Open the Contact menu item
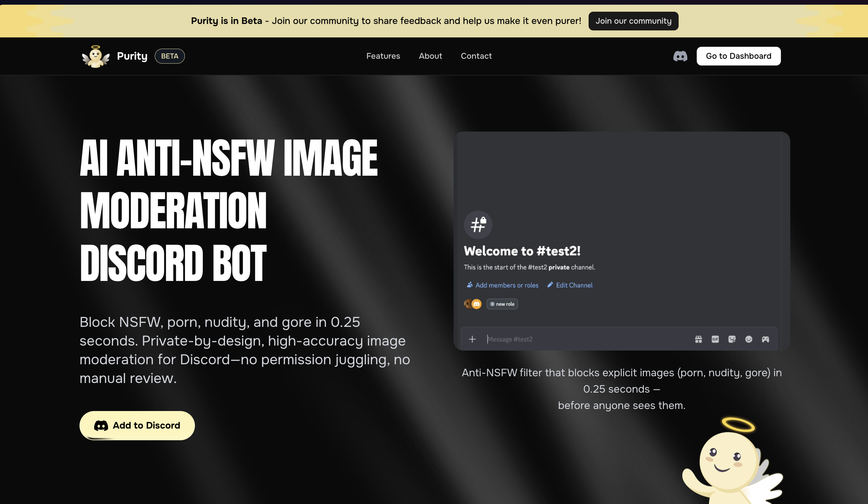The width and height of the screenshot is (868, 504). (x=476, y=56)
